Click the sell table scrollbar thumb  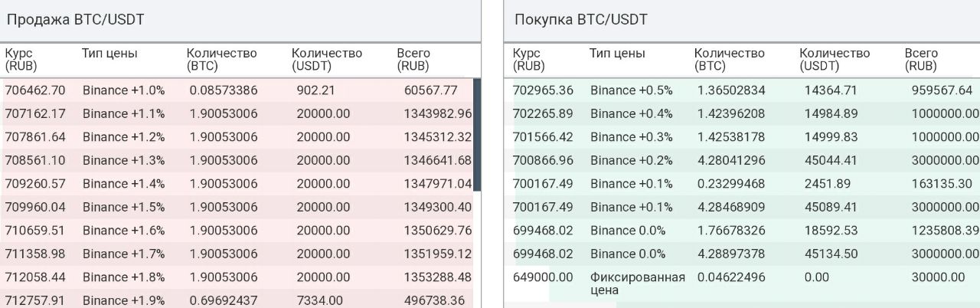click(477, 135)
